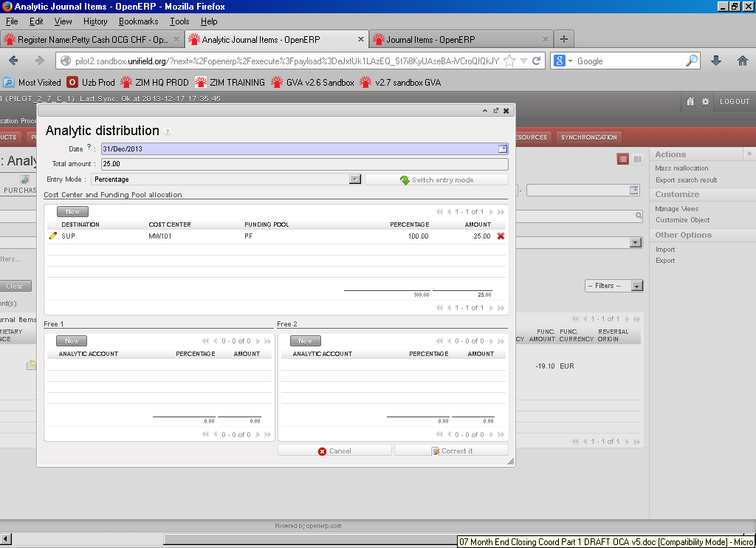The image size is (756, 548).
Task: Expand the Entry Mode dropdown
Action: 355,179
